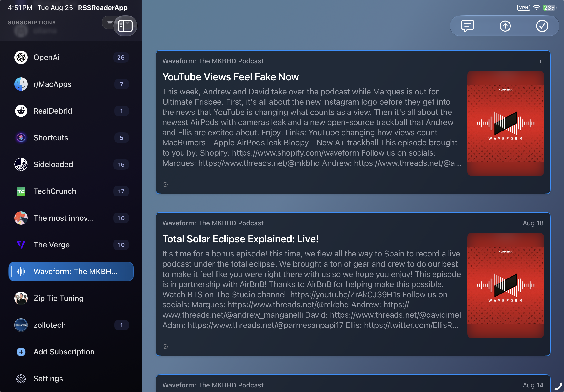Select the OpenAi feed icon
The width and height of the screenshot is (564, 392).
point(21,57)
